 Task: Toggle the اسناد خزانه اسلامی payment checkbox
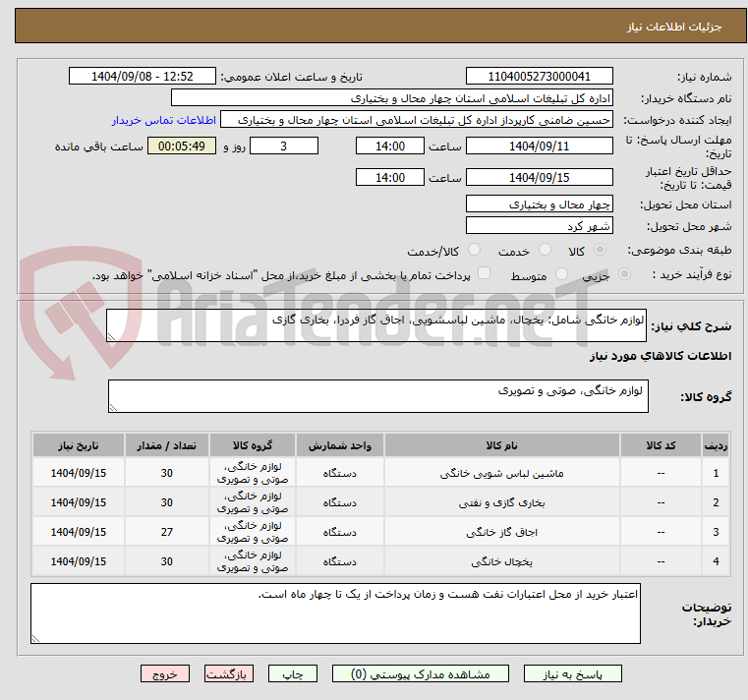(484, 273)
